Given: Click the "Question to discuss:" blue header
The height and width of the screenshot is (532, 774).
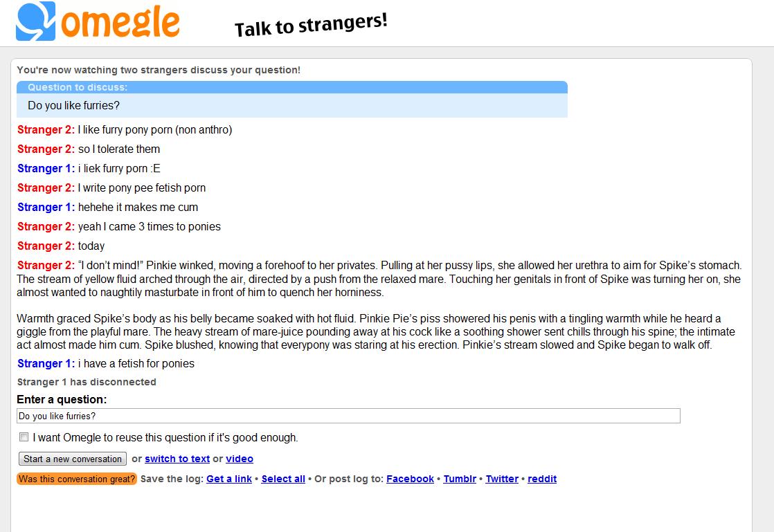Looking at the screenshot, I should [78, 87].
